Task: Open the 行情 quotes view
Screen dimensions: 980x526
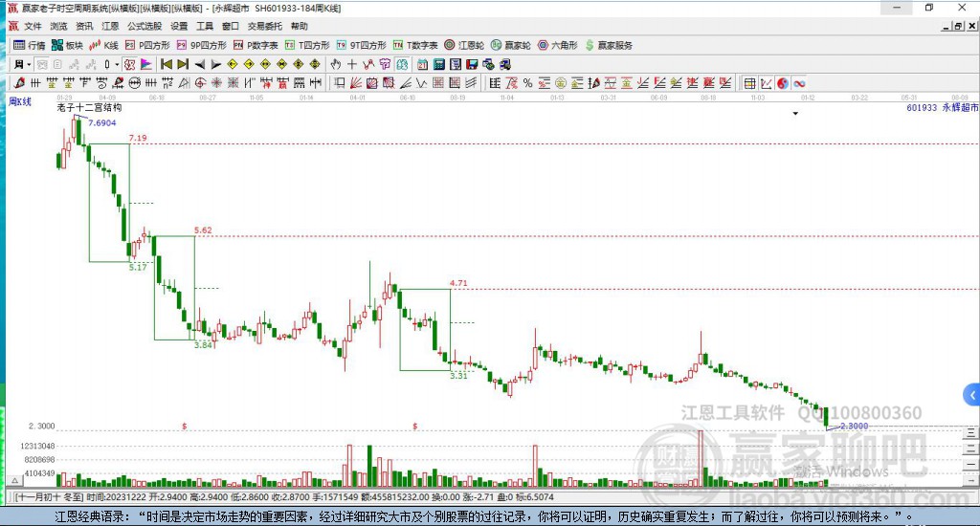Action: [x=30, y=45]
